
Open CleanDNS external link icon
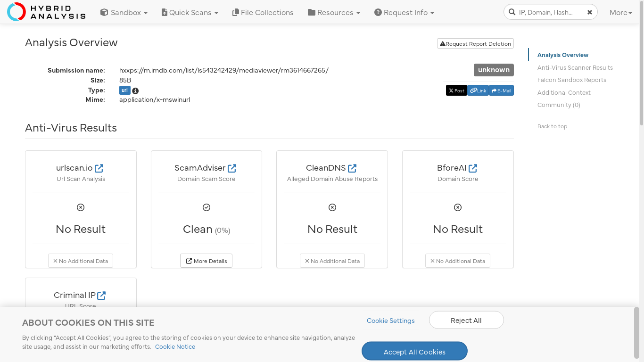click(x=352, y=168)
